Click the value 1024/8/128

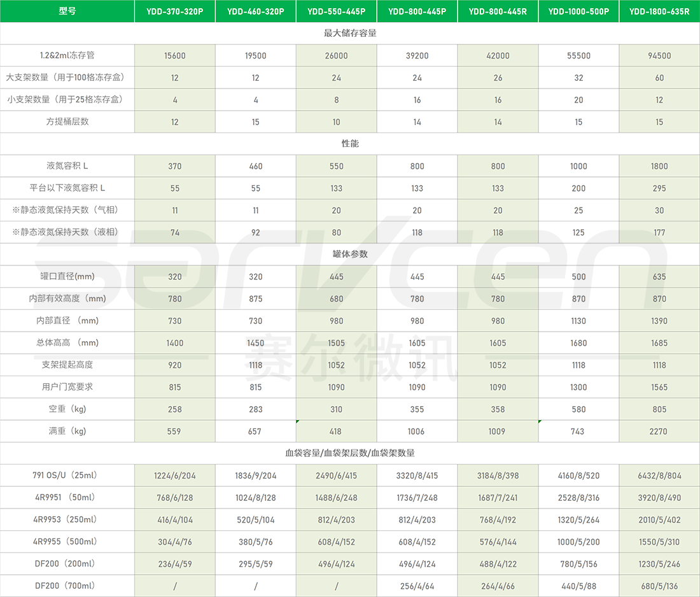(x=255, y=498)
